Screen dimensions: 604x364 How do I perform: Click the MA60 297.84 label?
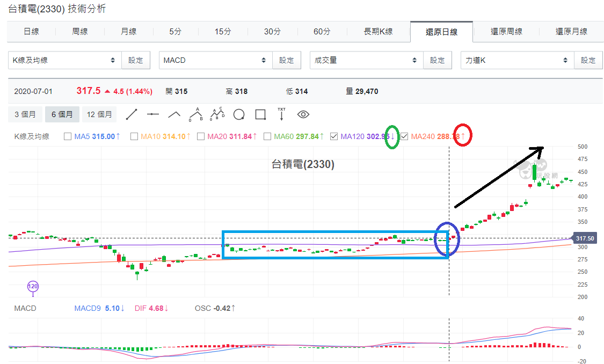point(299,136)
